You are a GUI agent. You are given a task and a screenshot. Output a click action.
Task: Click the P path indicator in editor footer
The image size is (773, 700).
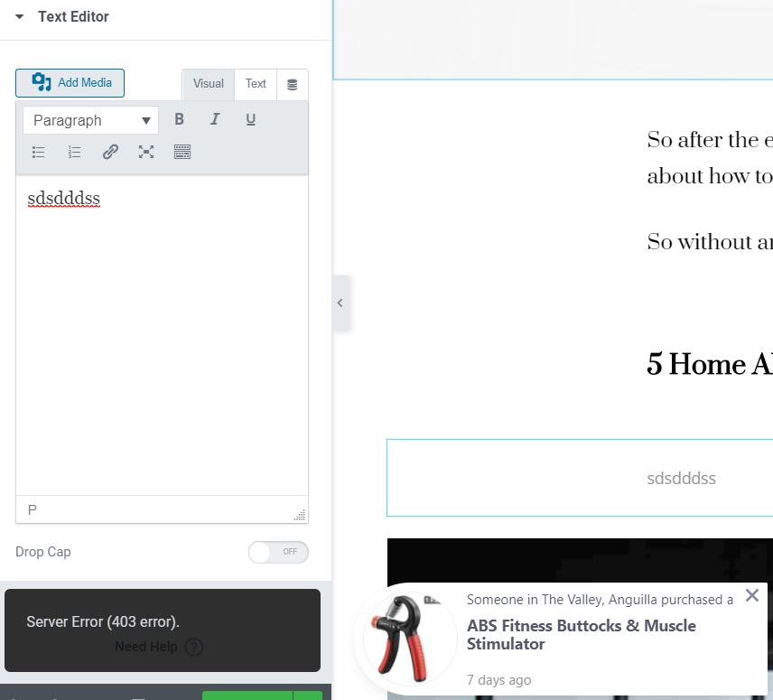tap(32, 509)
